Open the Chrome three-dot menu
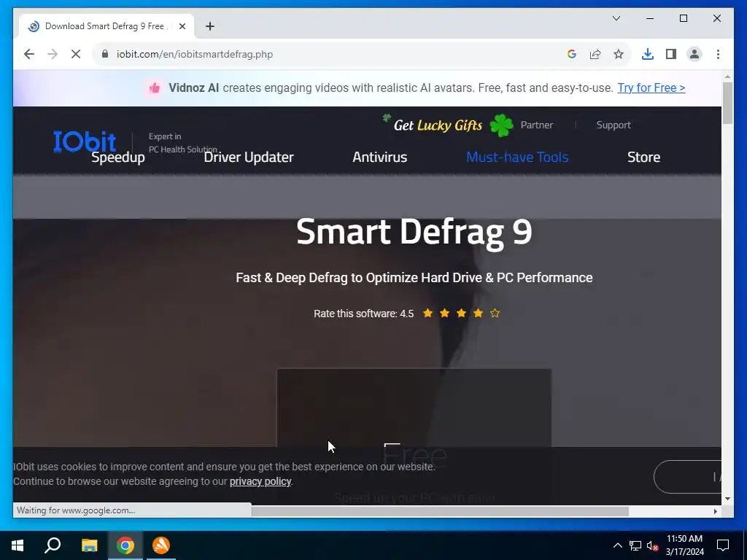 [x=718, y=54]
